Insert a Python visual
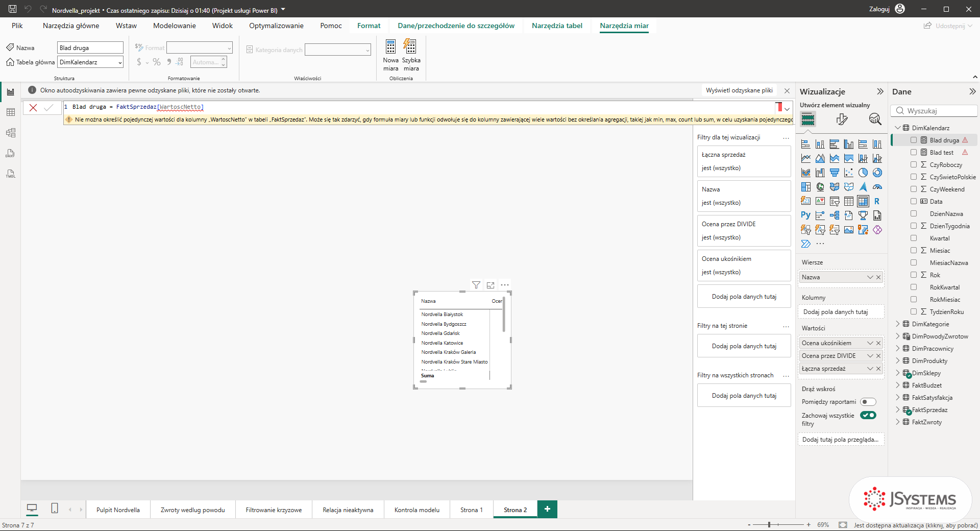Image resolution: width=980 pixels, height=531 pixels. click(x=806, y=215)
